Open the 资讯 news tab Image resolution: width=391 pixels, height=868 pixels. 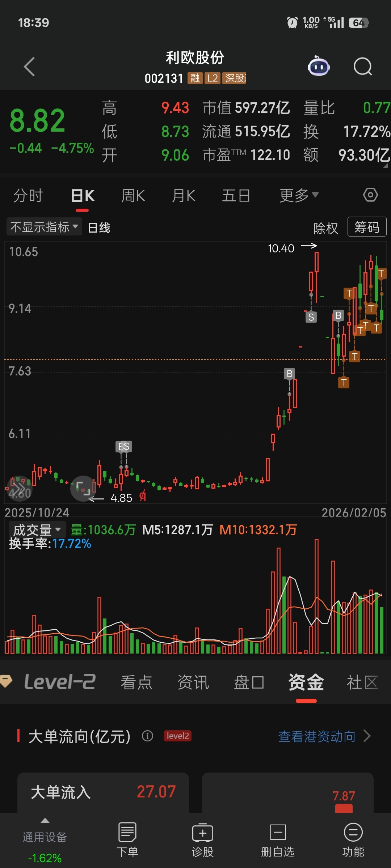point(193,682)
